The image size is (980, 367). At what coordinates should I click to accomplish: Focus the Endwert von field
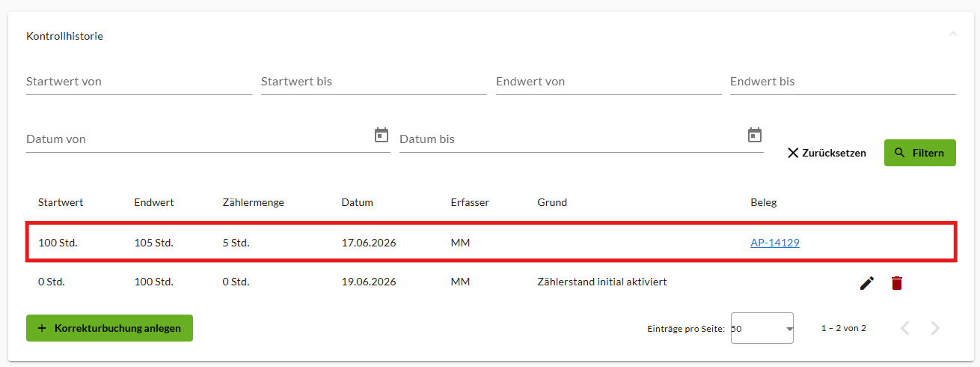tap(609, 81)
